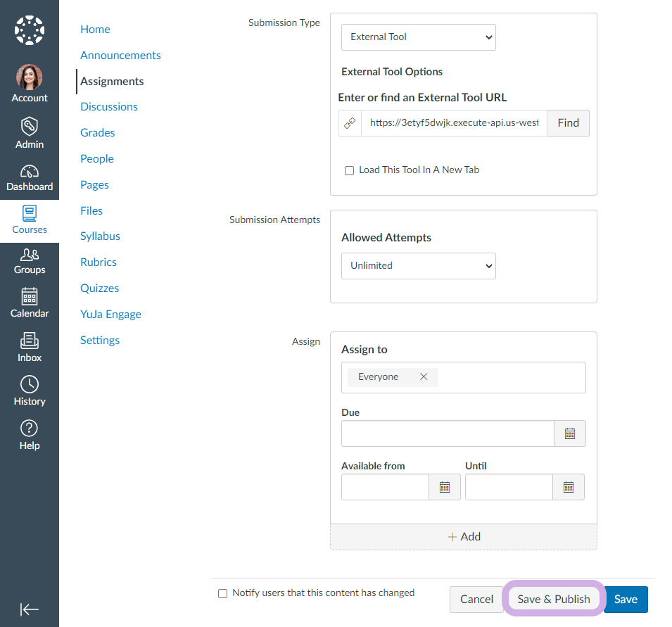Click the Save & Publish button
Image resolution: width=672 pixels, height=627 pixels.
553,599
